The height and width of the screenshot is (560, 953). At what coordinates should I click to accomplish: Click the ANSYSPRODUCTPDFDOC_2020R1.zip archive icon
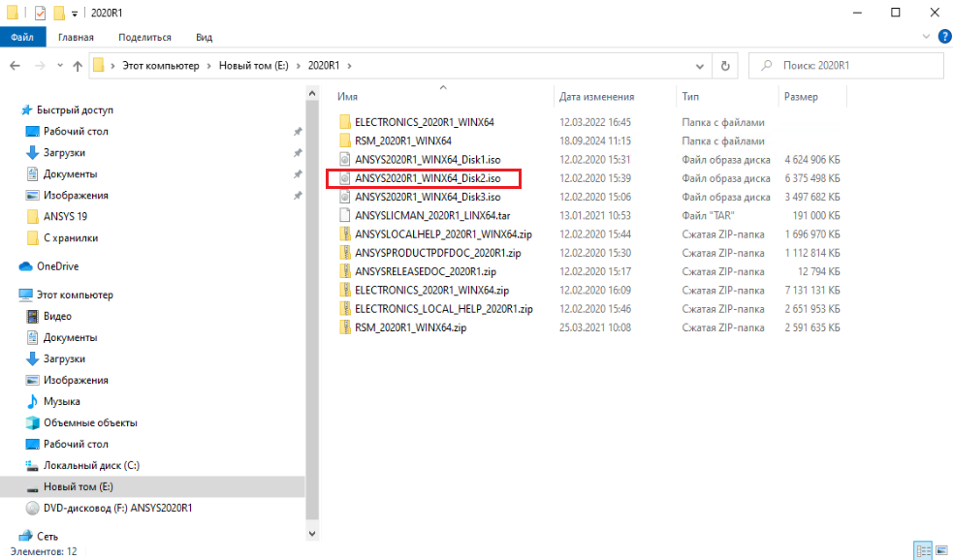point(344,253)
